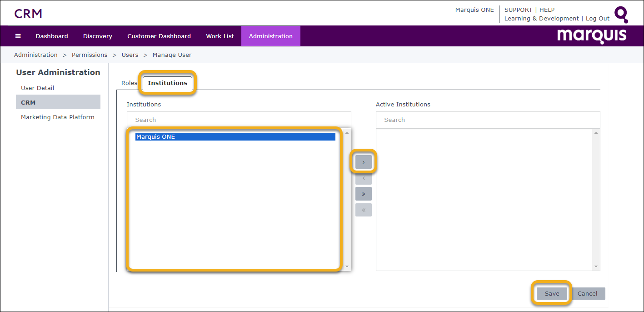Click the Marquis ONE header account name
Viewport: 644px width, 312px height.
click(474, 10)
